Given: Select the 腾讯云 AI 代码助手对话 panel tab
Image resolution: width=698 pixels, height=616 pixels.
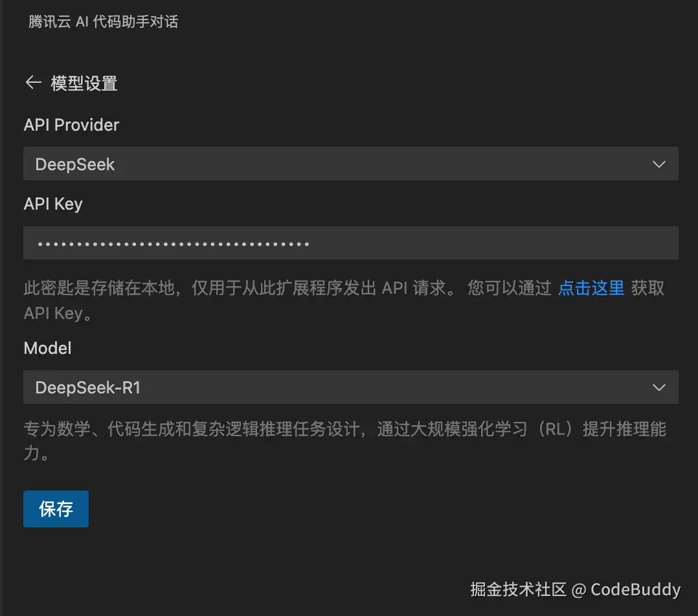Looking at the screenshot, I should pos(104,21).
